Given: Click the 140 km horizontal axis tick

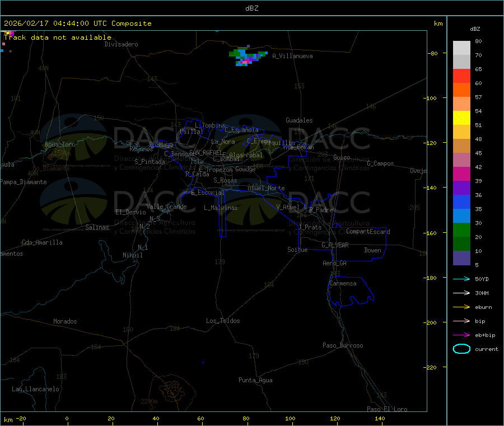Looking at the screenshot, I should pyautogui.click(x=380, y=418).
